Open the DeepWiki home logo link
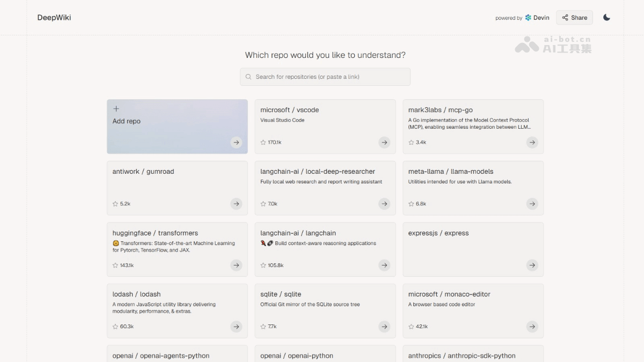This screenshot has width=644, height=362. (x=54, y=18)
